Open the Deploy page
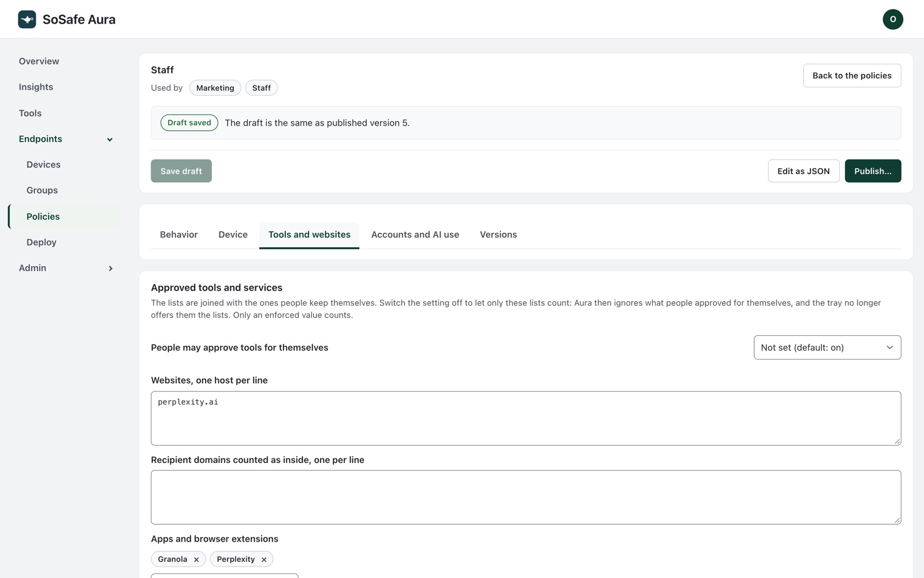 click(x=42, y=242)
